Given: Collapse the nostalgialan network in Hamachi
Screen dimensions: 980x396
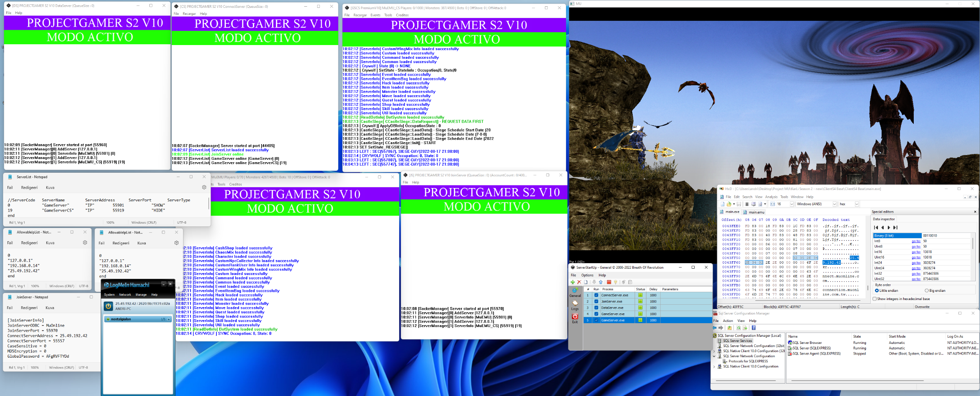Looking at the screenshot, I should (169, 319).
